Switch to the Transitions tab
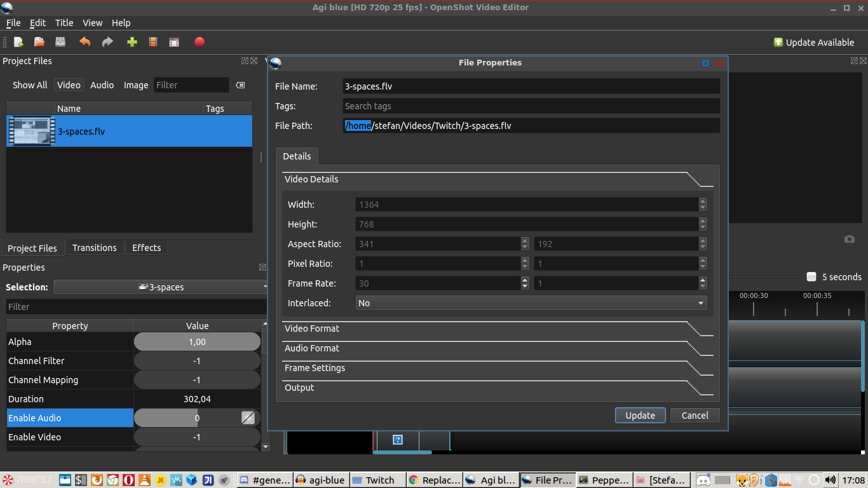The height and width of the screenshot is (488, 868). pos(94,248)
